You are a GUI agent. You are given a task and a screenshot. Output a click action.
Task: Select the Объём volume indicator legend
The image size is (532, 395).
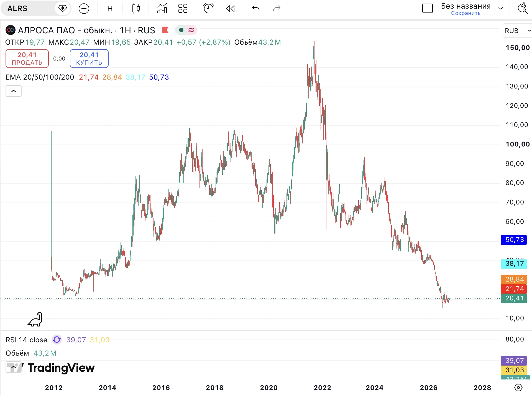point(17,353)
